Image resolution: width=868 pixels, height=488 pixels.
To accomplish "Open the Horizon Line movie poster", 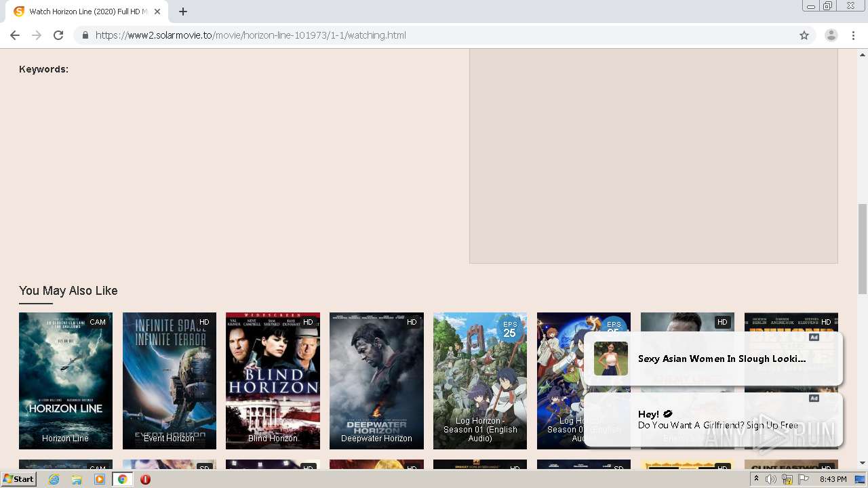I will [66, 380].
